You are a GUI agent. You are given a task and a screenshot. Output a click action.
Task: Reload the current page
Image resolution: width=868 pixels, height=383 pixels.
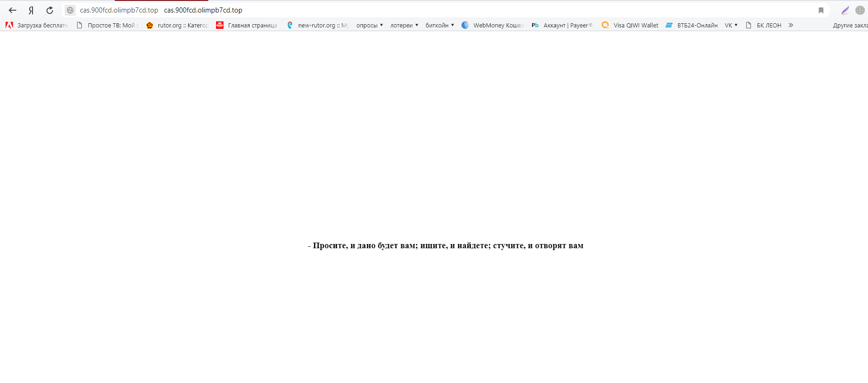tap(50, 10)
